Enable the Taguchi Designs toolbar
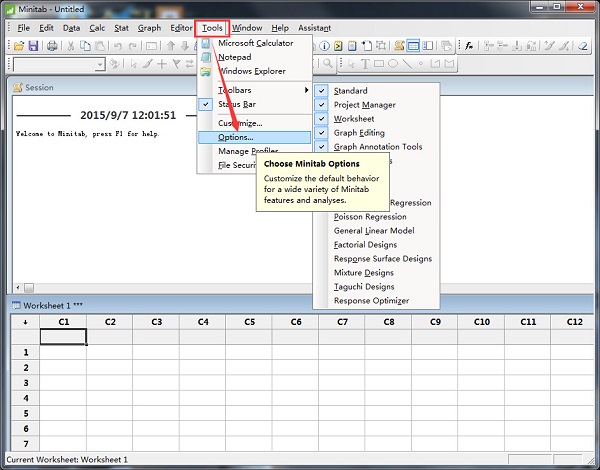The width and height of the screenshot is (600, 470). pyautogui.click(x=364, y=287)
